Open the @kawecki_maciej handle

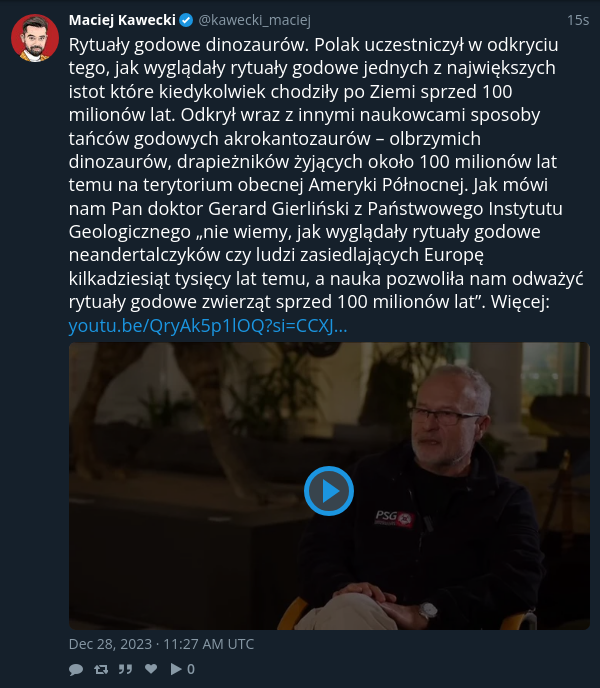[x=255, y=20]
